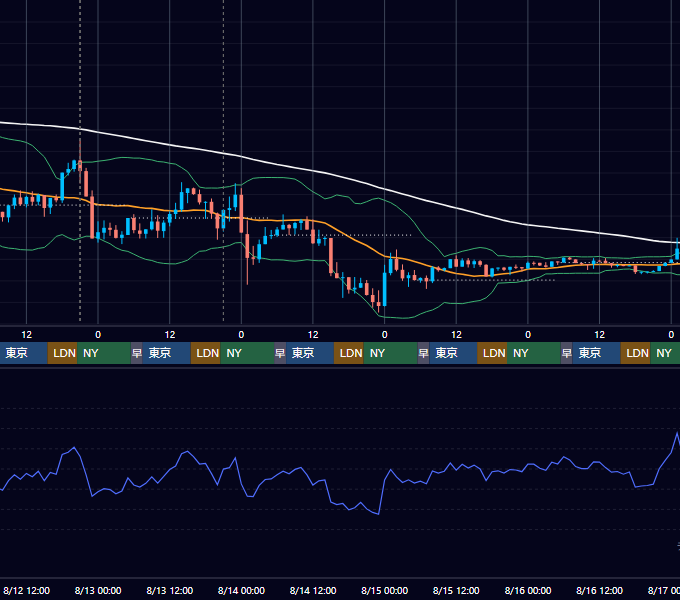680x600 pixels.
Task: Click the 8/14 00:00 date label
Action: [x=241, y=590]
